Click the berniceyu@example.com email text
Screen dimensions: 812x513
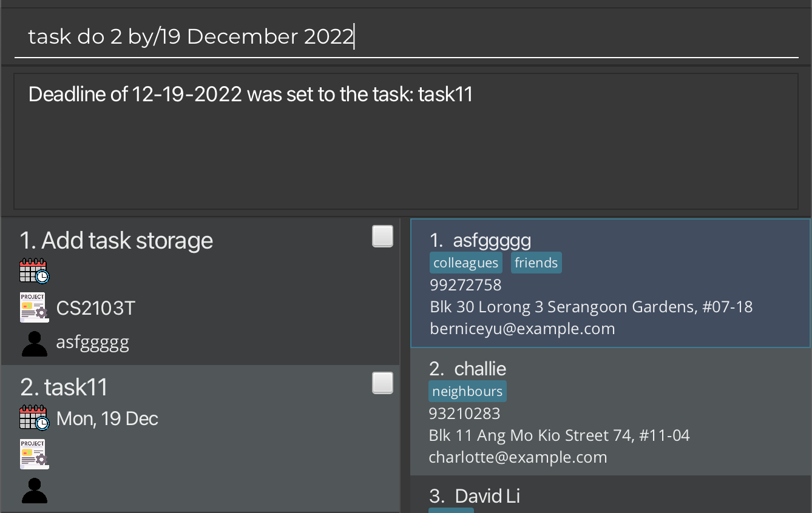coord(523,329)
